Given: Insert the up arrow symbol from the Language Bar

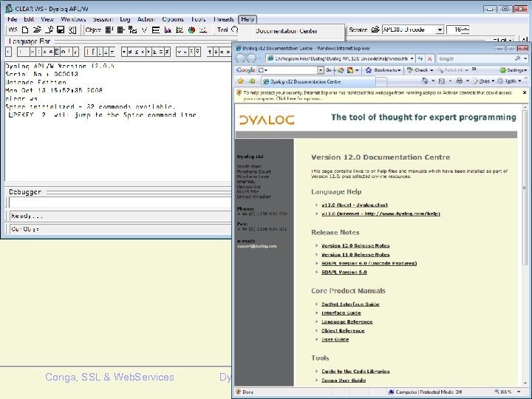Looking at the screenshot, I should [210, 52].
